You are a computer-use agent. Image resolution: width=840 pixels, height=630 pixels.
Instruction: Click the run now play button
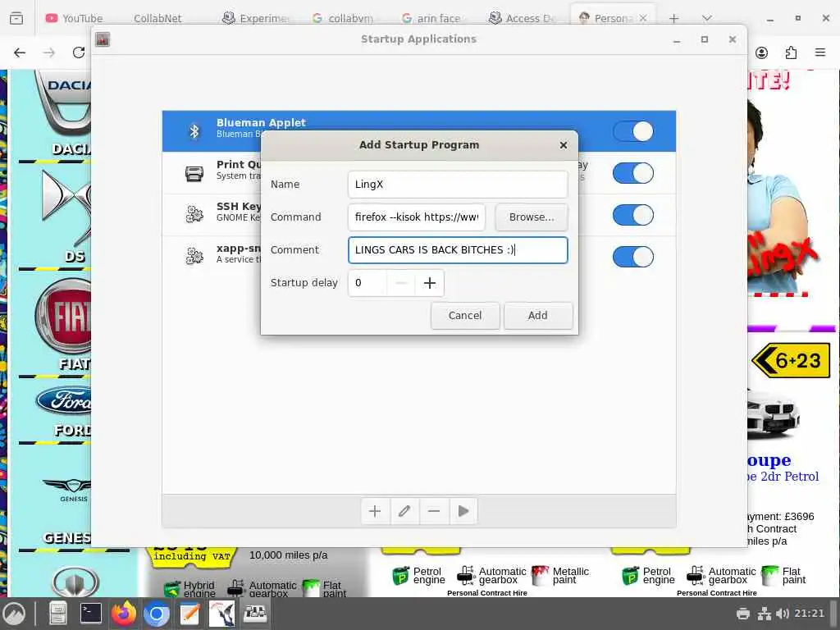coord(463,512)
